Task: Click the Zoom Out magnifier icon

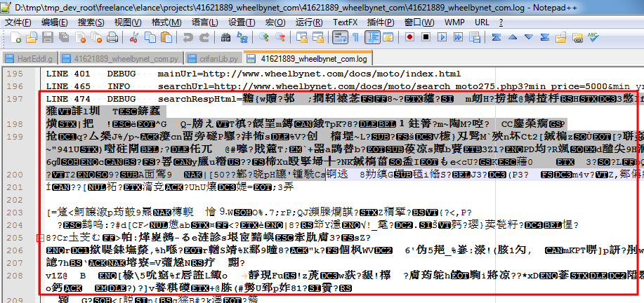Action: pos(280,37)
